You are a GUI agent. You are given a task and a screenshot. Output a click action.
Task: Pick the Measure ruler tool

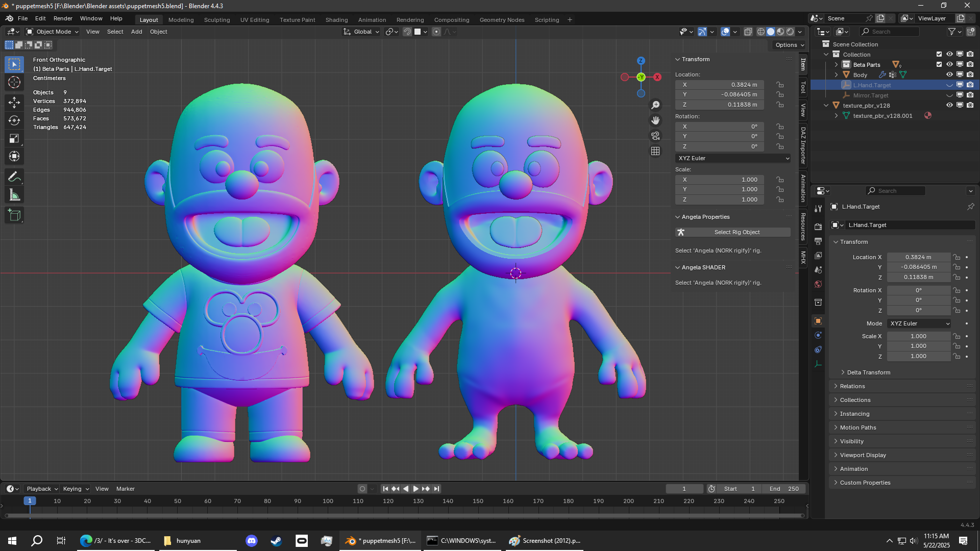(x=14, y=195)
